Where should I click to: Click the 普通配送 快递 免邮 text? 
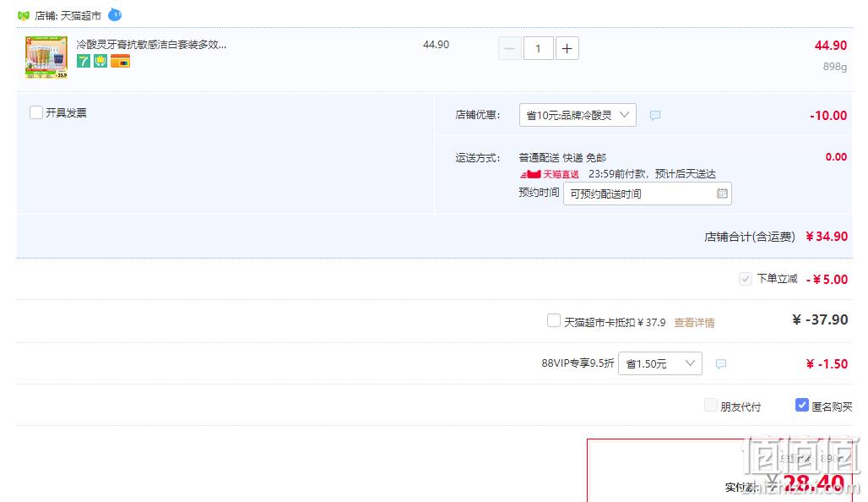[x=562, y=158]
